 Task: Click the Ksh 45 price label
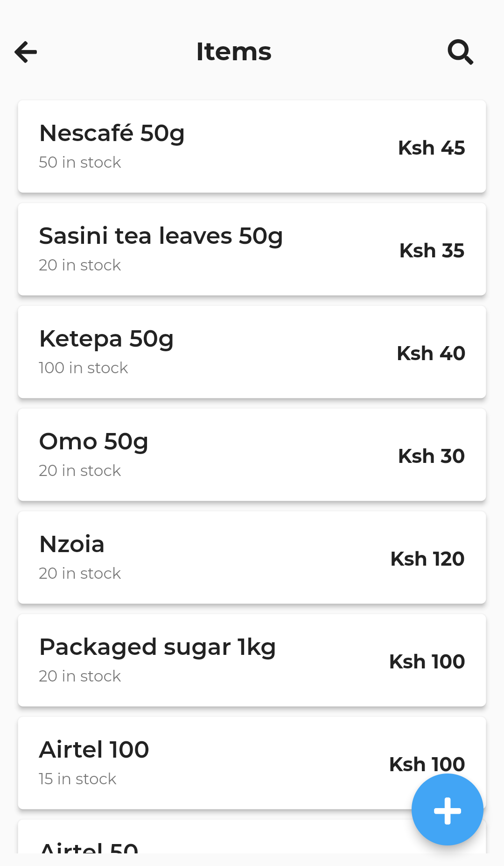point(431,148)
